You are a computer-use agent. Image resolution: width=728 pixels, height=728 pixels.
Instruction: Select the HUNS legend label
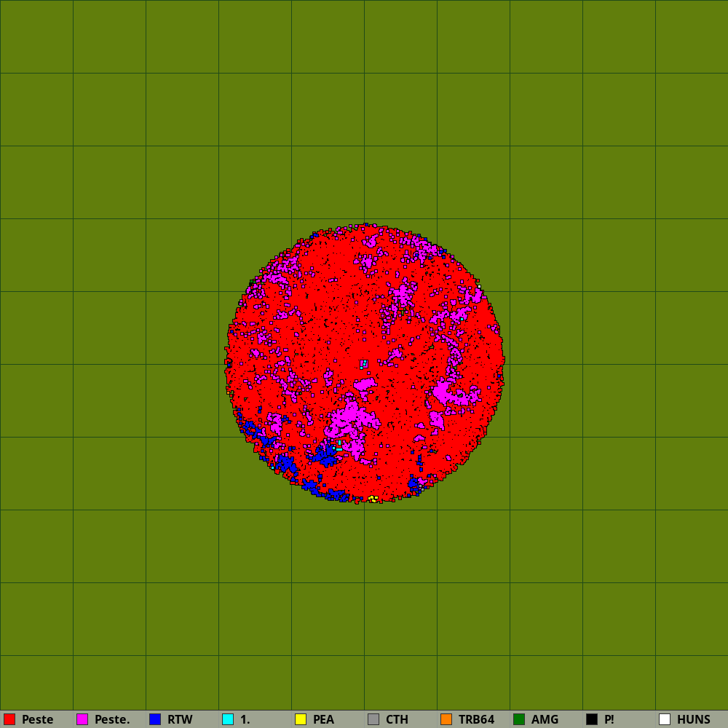coord(694,719)
